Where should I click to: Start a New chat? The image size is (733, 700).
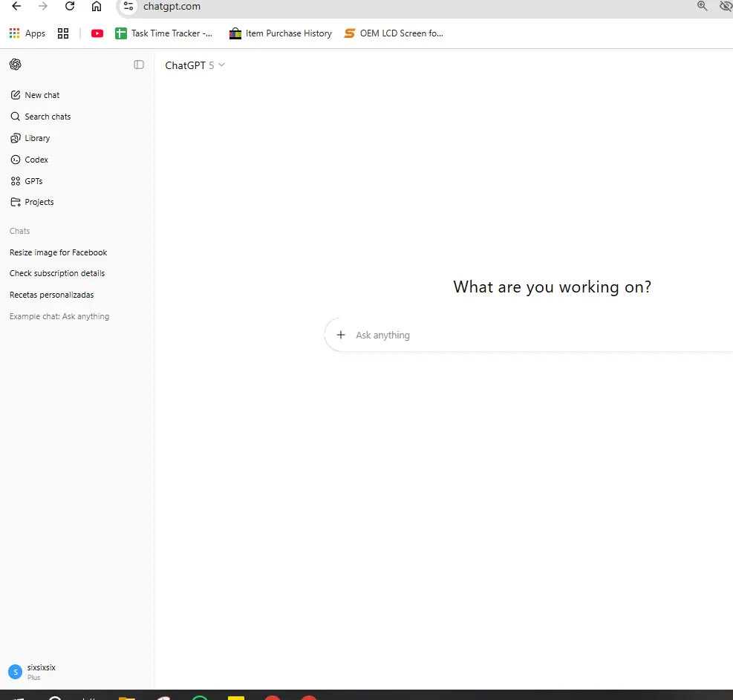pyautogui.click(x=36, y=95)
